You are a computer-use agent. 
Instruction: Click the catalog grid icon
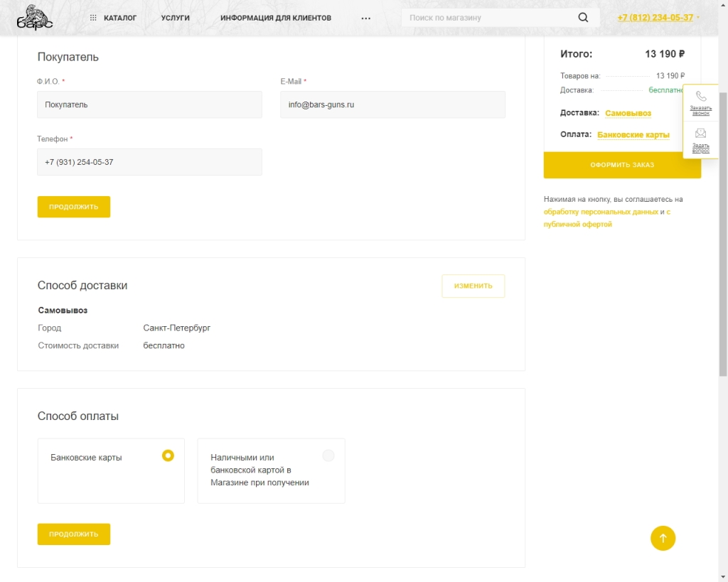[x=93, y=18]
